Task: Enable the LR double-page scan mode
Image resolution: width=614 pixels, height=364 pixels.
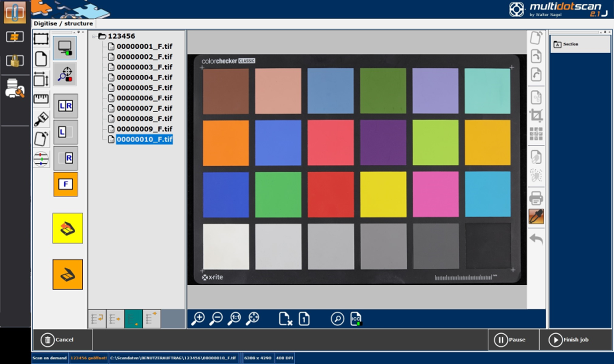Action: tap(66, 106)
